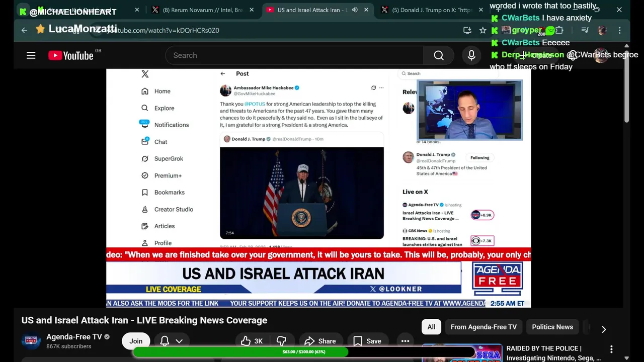Open the browser three-dot menu

[x=620, y=30]
